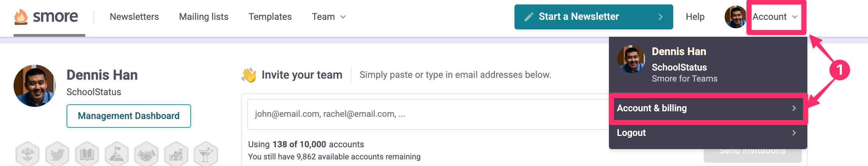This screenshot has height=166, width=868.
Task: Go to Mailing lists
Action: (204, 17)
